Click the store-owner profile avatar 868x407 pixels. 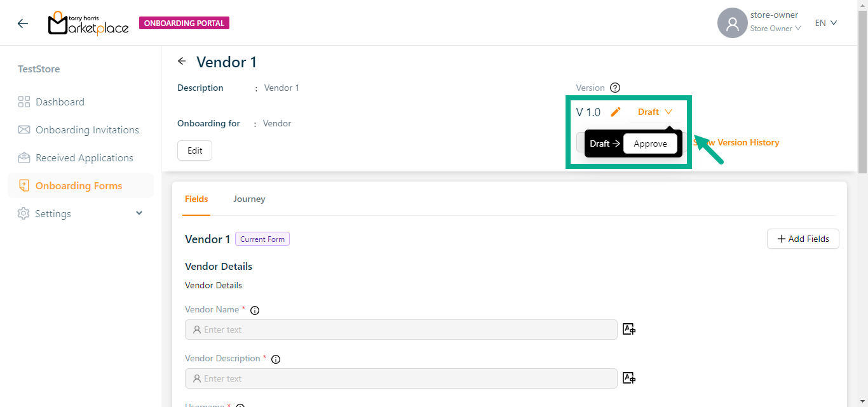[732, 23]
